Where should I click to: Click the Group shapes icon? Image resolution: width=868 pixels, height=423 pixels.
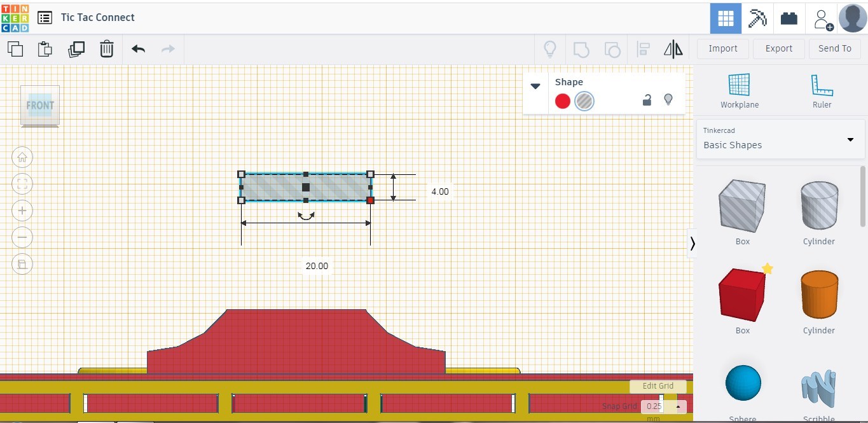coord(581,49)
